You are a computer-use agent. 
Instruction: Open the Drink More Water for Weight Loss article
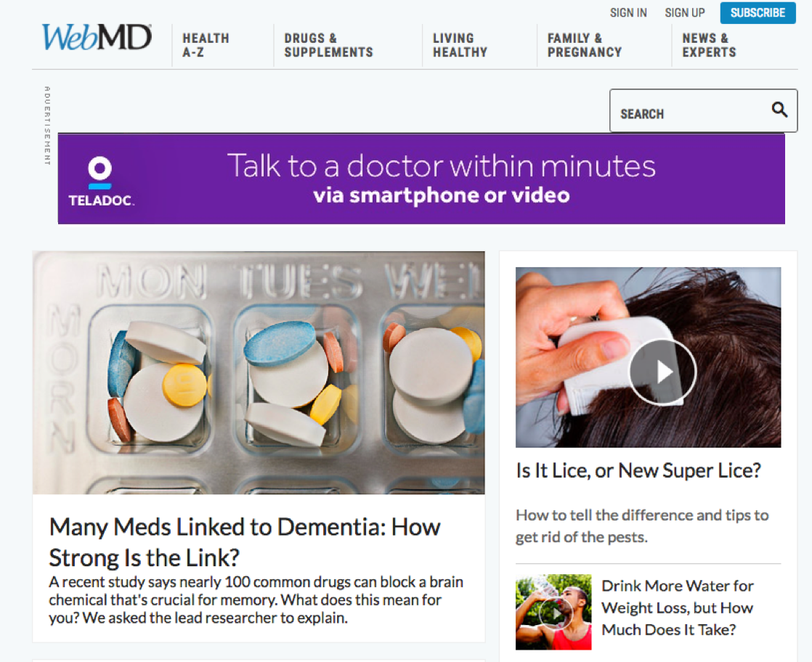678,608
